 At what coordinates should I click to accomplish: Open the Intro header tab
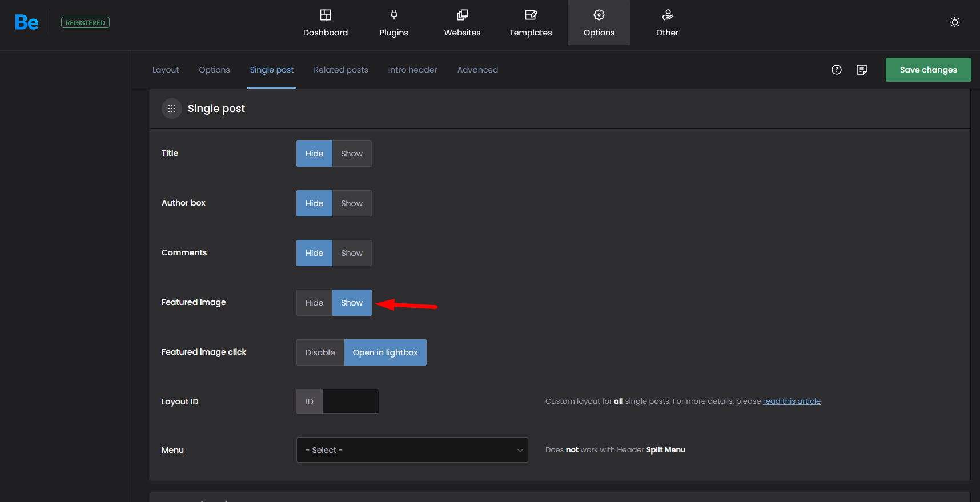point(413,70)
